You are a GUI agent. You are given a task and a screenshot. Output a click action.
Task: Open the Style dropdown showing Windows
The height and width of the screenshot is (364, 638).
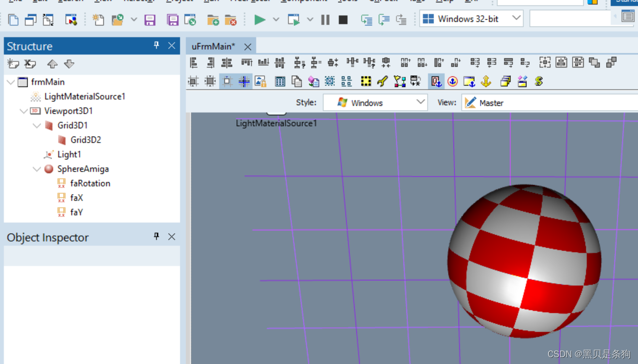(x=375, y=102)
